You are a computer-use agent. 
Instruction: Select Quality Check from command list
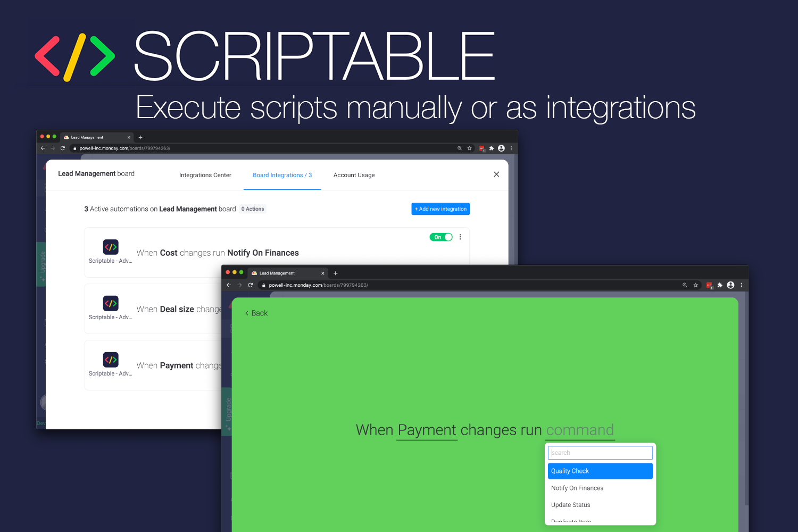(600, 471)
